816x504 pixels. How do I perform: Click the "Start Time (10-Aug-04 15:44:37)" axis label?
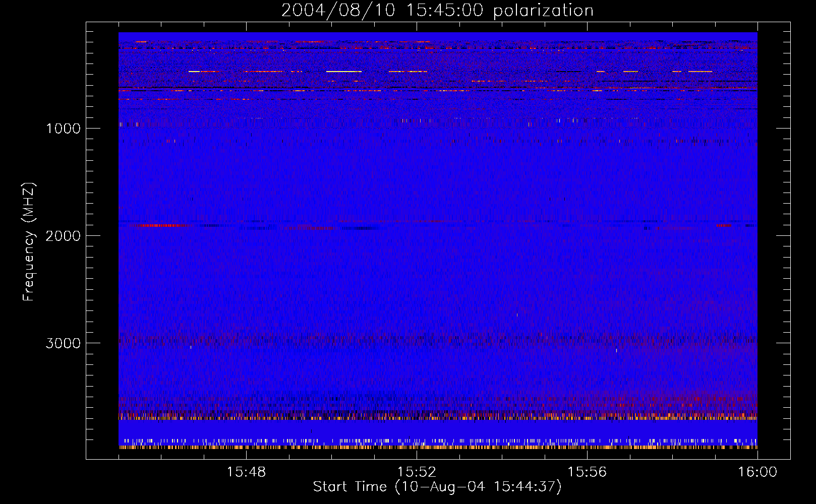[437, 487]
